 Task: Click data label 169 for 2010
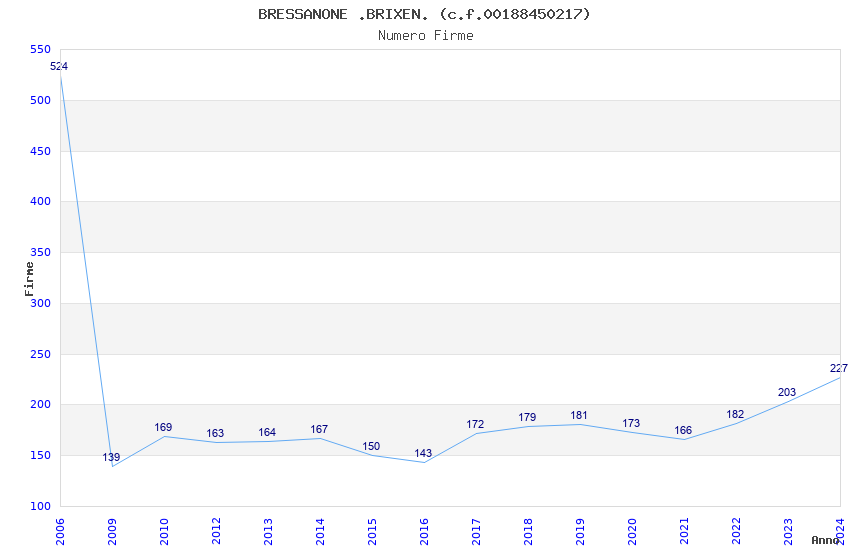point(163,428)
